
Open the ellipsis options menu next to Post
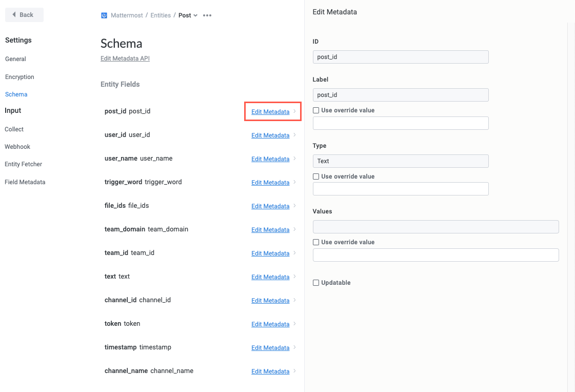tap(207, 15)
